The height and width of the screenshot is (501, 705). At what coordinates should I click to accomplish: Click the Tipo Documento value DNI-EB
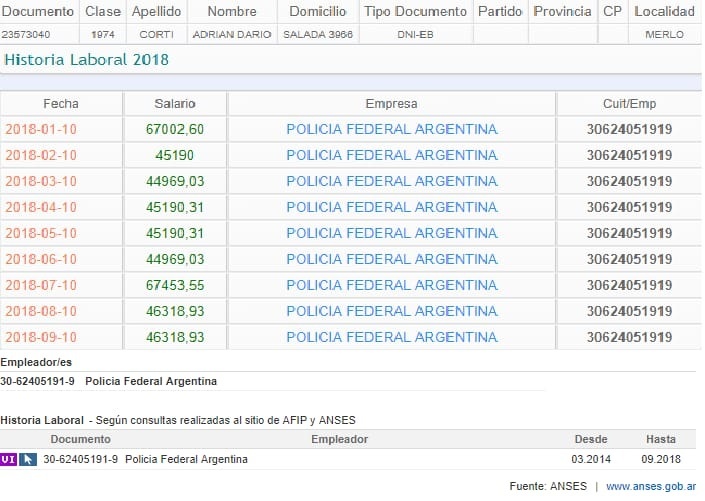[415, 35]
